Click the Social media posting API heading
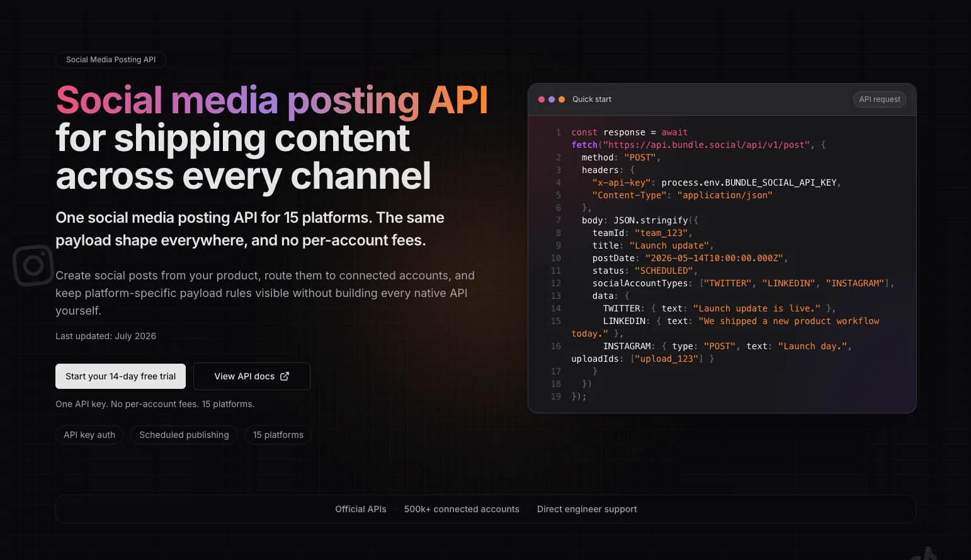Image resolution: width=971 pixels, height=560 pixels. (x=272, y=101)
